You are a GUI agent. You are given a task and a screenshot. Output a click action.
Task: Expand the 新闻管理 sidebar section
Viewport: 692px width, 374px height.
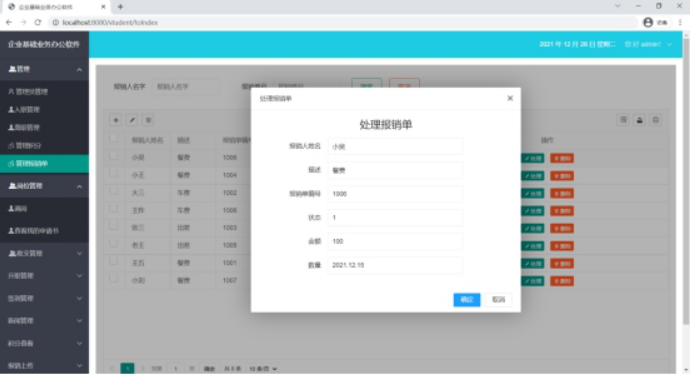(x=44, y=321)
